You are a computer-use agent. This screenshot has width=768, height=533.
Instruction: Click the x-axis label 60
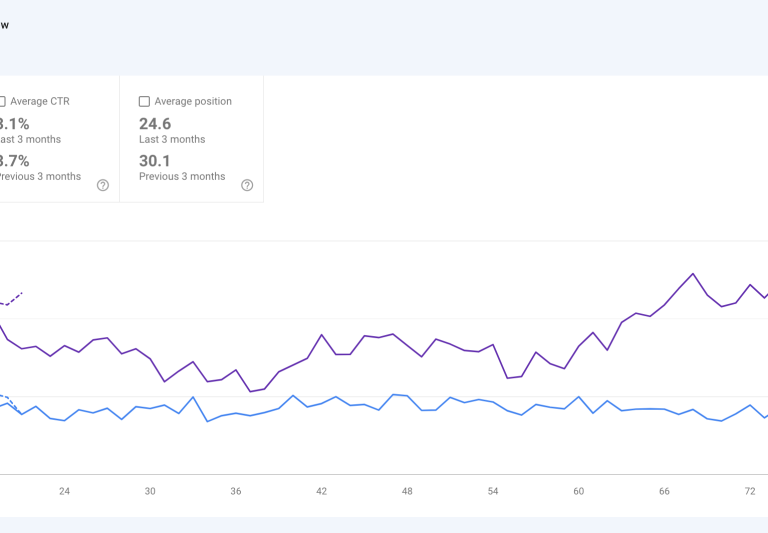pos(579,491)
